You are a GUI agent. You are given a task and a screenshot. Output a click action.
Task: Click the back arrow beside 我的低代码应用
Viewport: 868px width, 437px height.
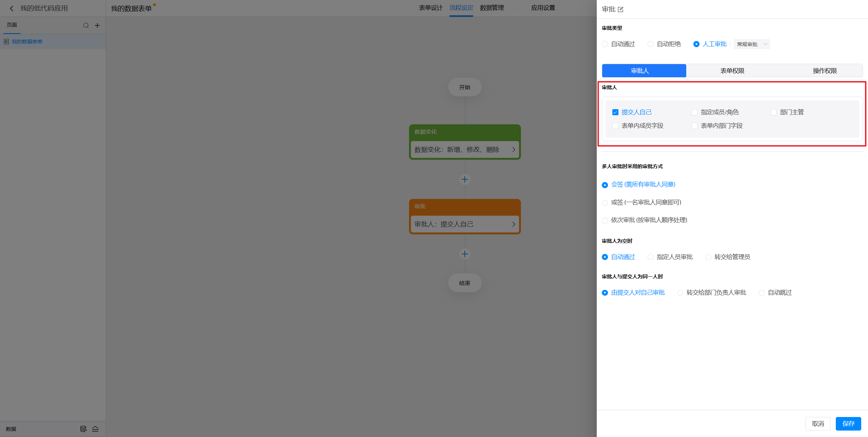click(12, 8)
